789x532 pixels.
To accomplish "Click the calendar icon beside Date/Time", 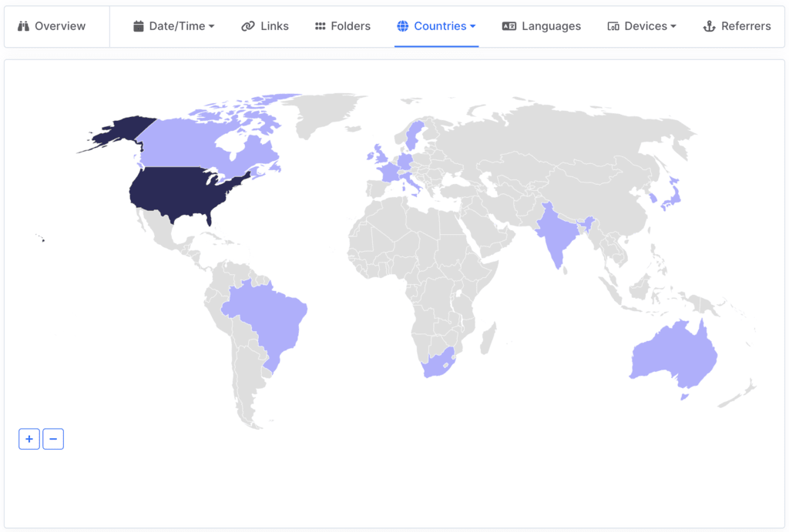I will (139, 26).
